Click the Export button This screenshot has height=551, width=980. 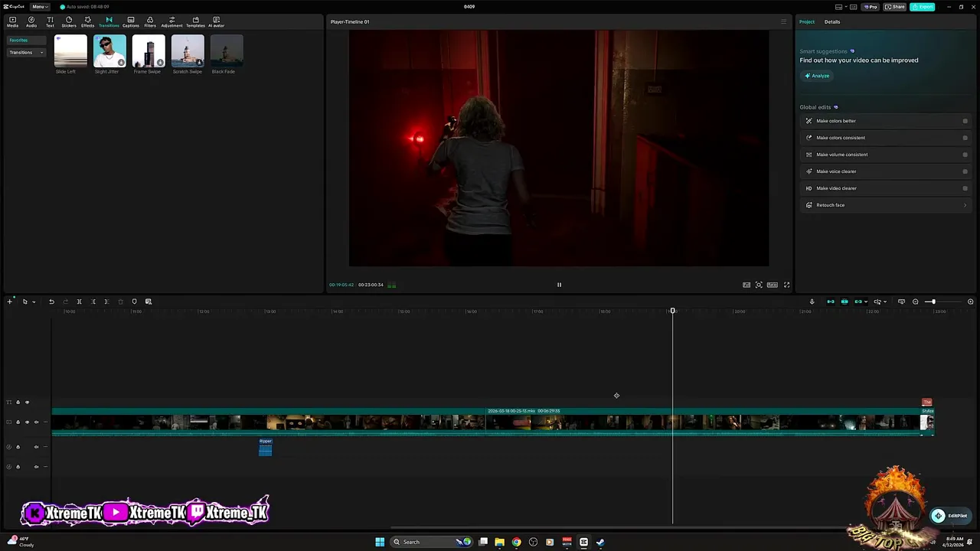pos(923,7)
